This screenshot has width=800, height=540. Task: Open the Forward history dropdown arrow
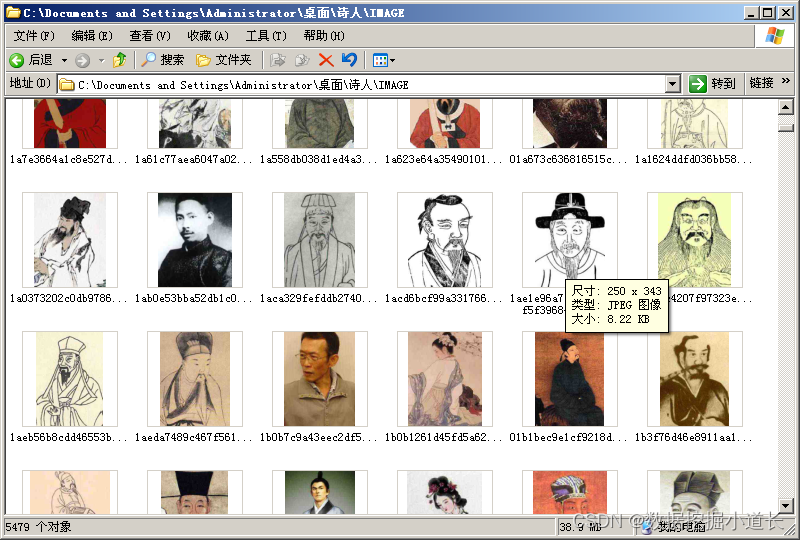(x=102, y=61)
